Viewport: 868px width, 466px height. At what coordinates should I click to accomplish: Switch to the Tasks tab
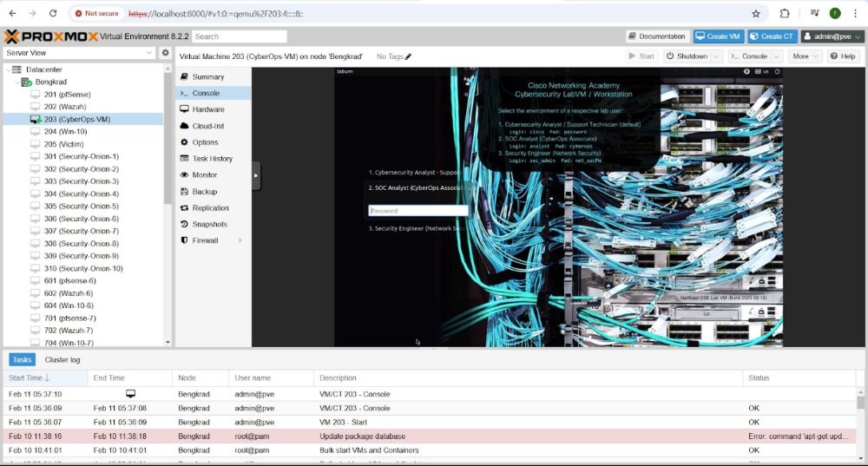click(x=23, y=360)
